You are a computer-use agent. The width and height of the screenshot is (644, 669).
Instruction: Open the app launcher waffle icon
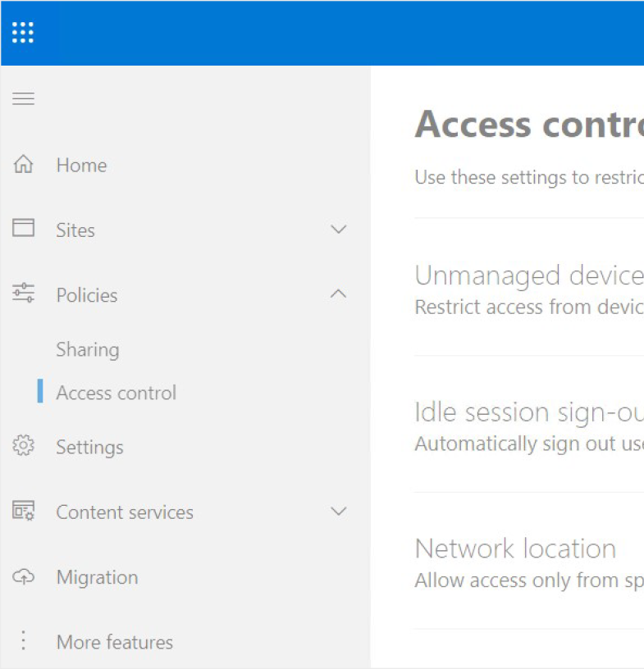pos(23,33)
